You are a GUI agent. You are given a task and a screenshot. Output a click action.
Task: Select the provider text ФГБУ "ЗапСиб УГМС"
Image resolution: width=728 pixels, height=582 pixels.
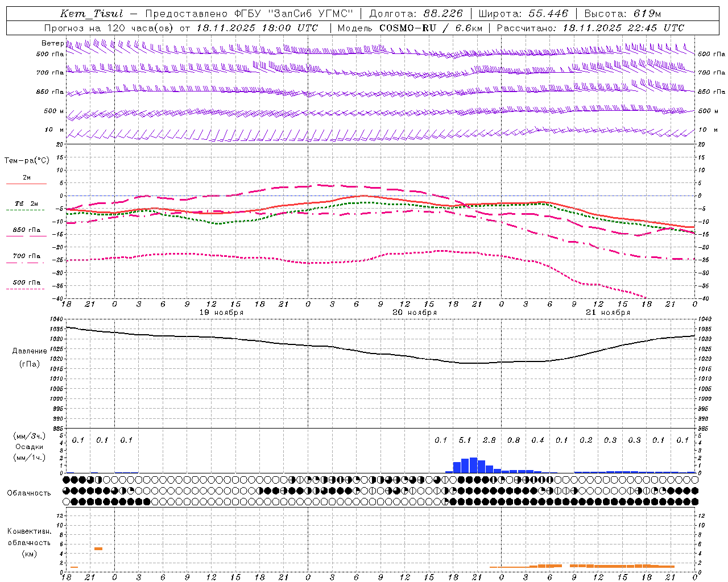coord(294,14)
